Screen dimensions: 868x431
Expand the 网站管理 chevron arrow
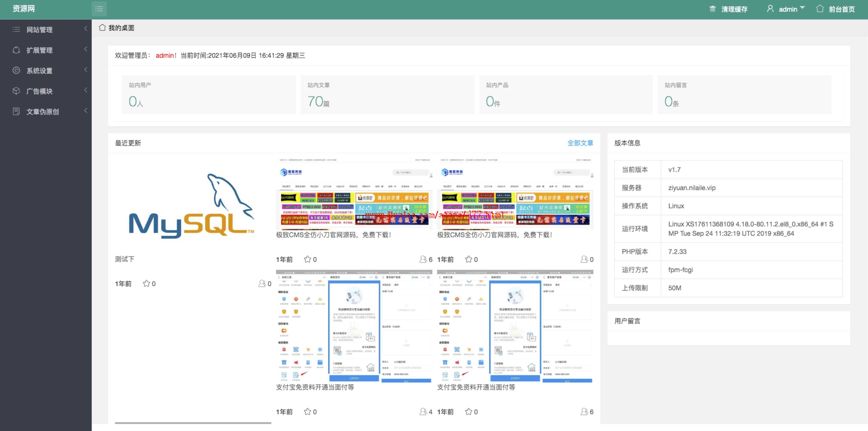(x=86, y=29)
